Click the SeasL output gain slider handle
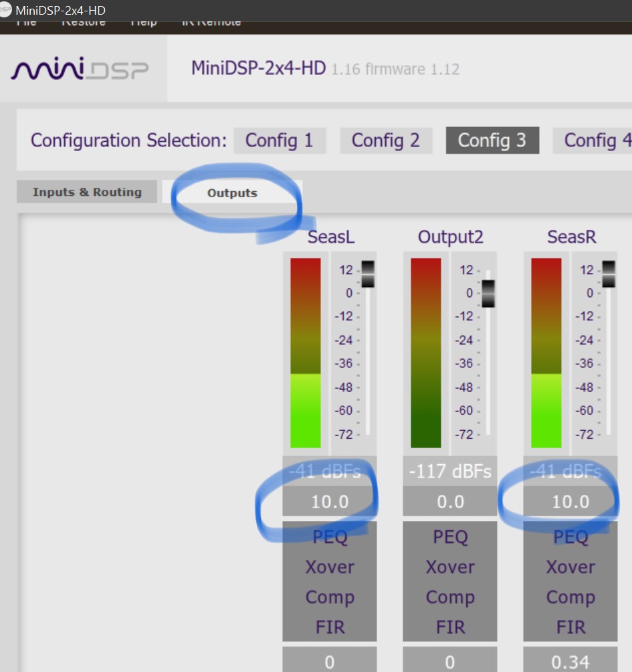632x672 pixels. click(x=368, y=274)
